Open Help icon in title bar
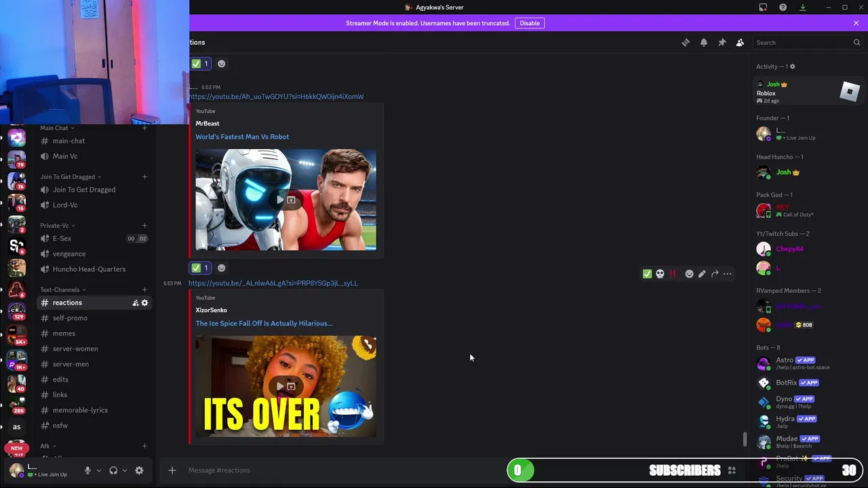This screenshot has width=868, height=488. [783, 7]
